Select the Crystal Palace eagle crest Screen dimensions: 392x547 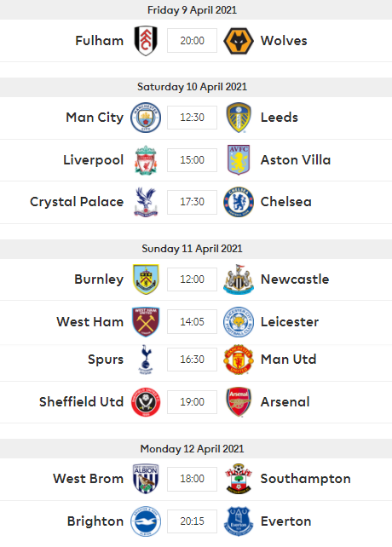tap(146, 202)
